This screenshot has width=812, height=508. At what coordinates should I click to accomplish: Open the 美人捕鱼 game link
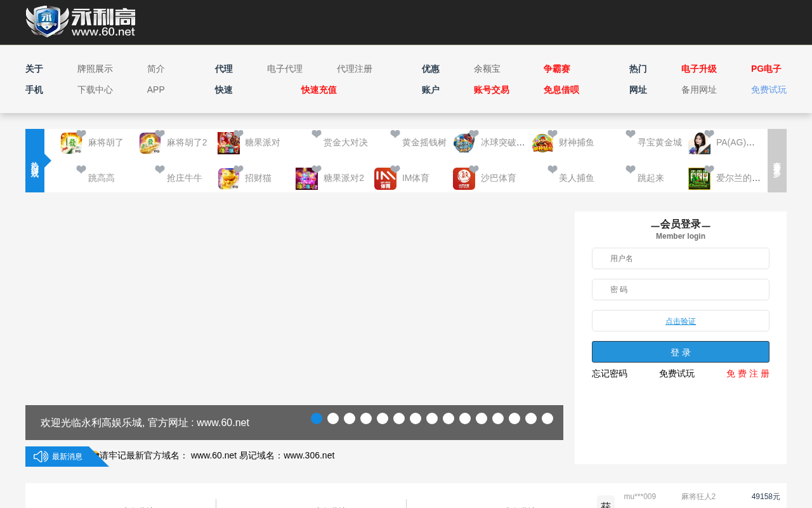pyautogui.click(x=577, y=178)
